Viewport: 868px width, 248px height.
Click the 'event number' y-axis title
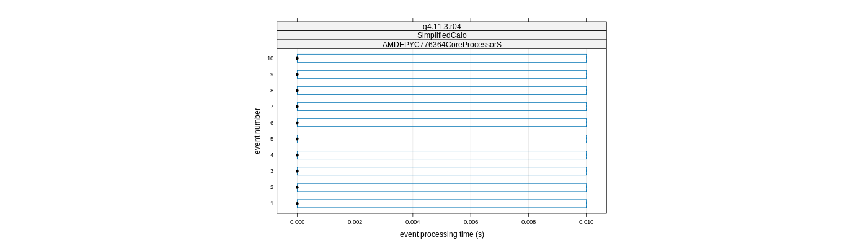[257, 131]
